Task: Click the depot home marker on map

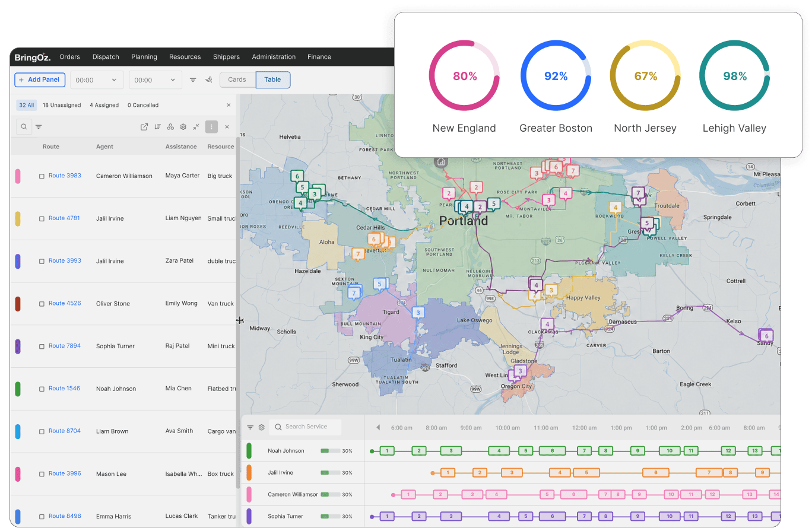Action: coord(440,161)
